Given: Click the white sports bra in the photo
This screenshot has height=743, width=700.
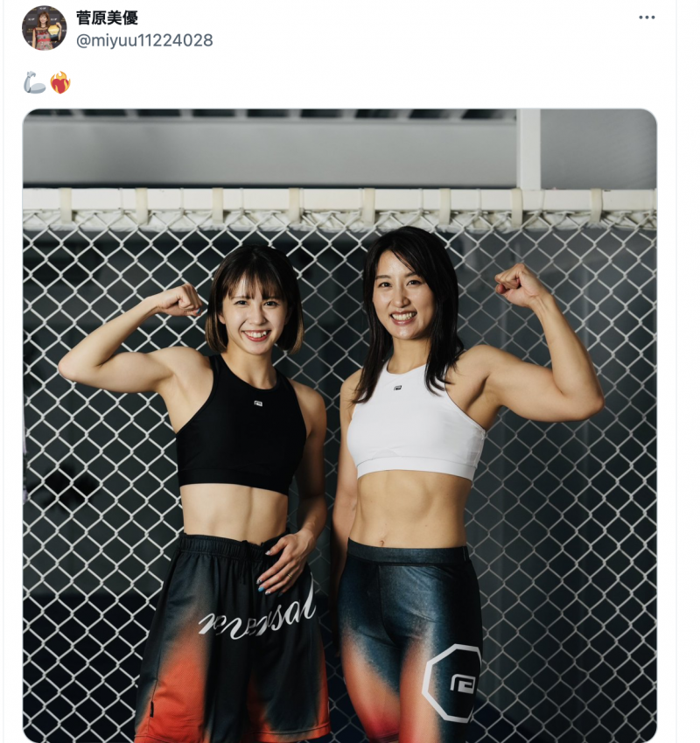Looking at the screenshot, I should tap(416, 424).
